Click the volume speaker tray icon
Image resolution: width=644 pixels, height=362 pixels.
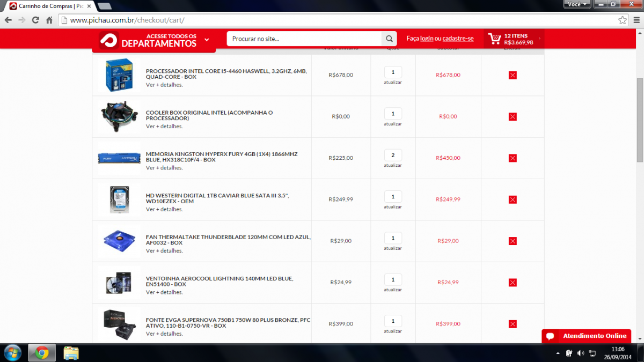click(580, 353)
